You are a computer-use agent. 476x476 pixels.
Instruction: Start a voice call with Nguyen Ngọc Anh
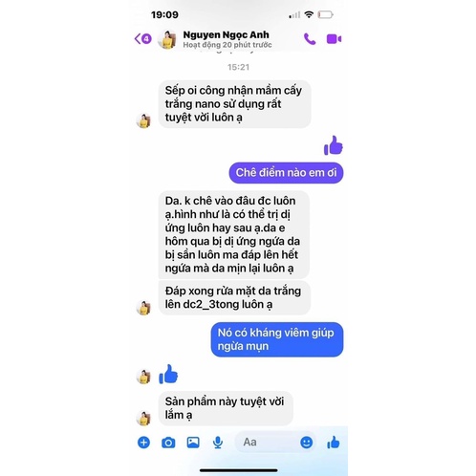[310, 39]
